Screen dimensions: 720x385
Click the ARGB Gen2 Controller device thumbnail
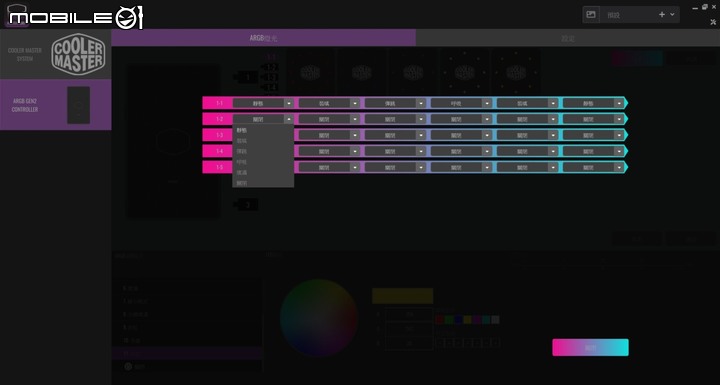coord(79,105)
